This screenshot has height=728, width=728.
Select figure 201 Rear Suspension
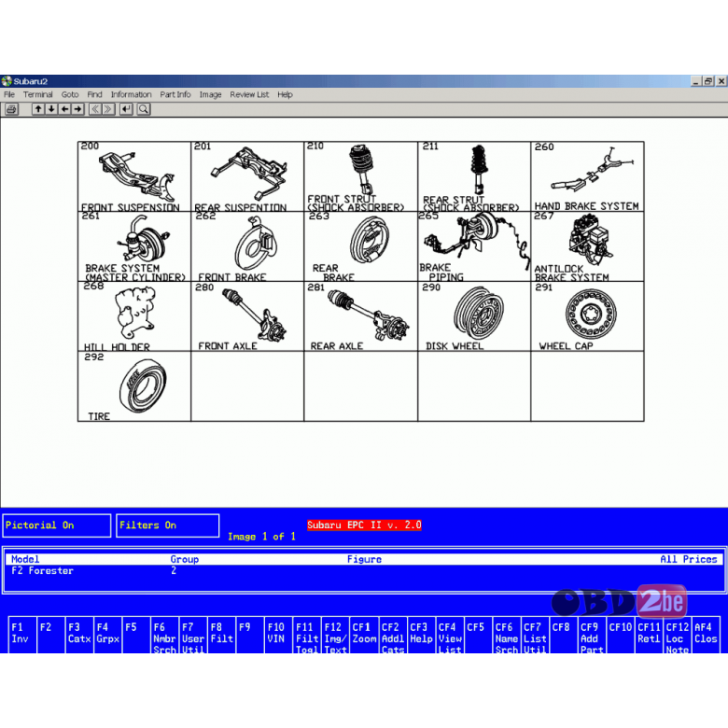pos(247,176)
